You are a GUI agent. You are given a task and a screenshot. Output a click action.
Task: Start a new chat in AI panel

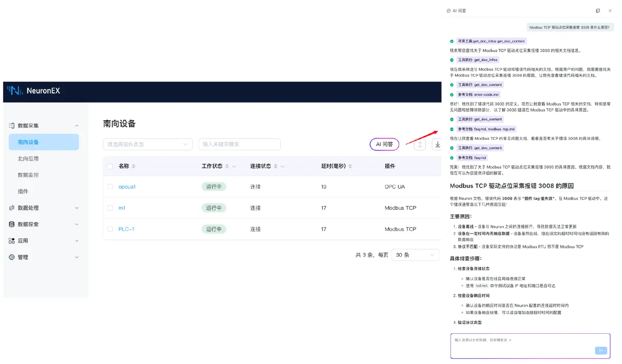point(598,11)
